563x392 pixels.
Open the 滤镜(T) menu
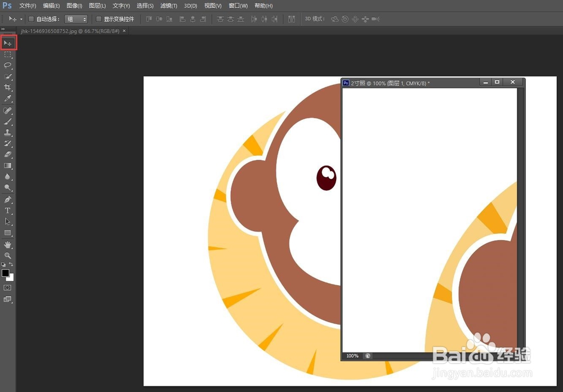click(169, 6)
